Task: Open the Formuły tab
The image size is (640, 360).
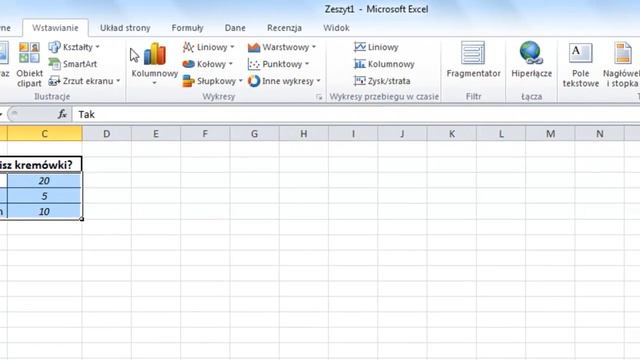Action: 187,28
